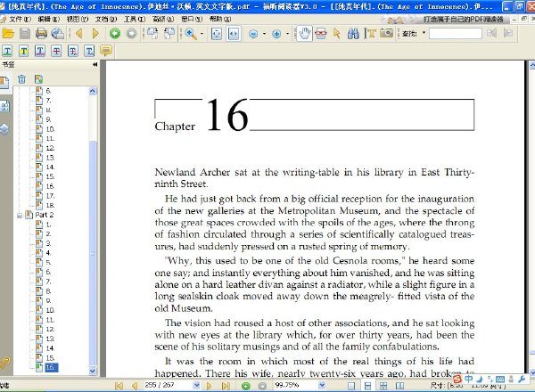Print the document using printer icon

click(41, 33)
